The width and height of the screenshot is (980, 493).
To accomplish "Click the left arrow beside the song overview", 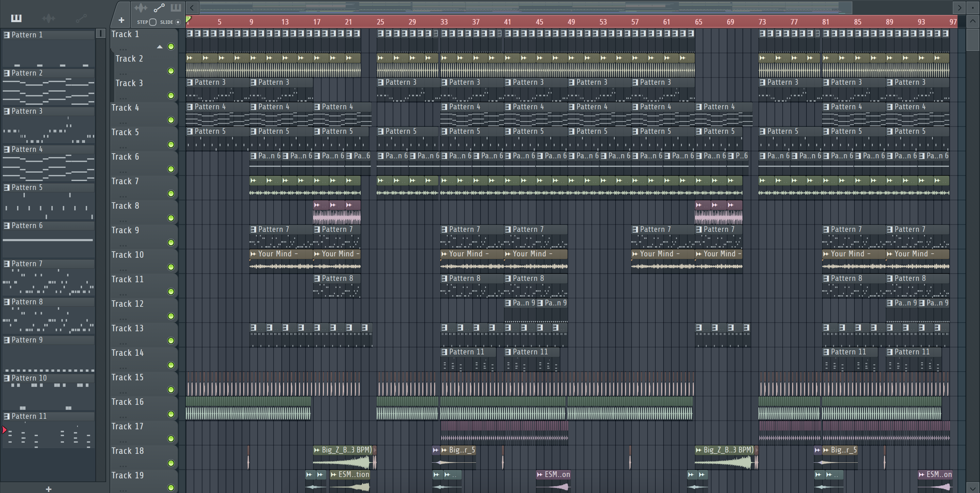I will (192, 7).
